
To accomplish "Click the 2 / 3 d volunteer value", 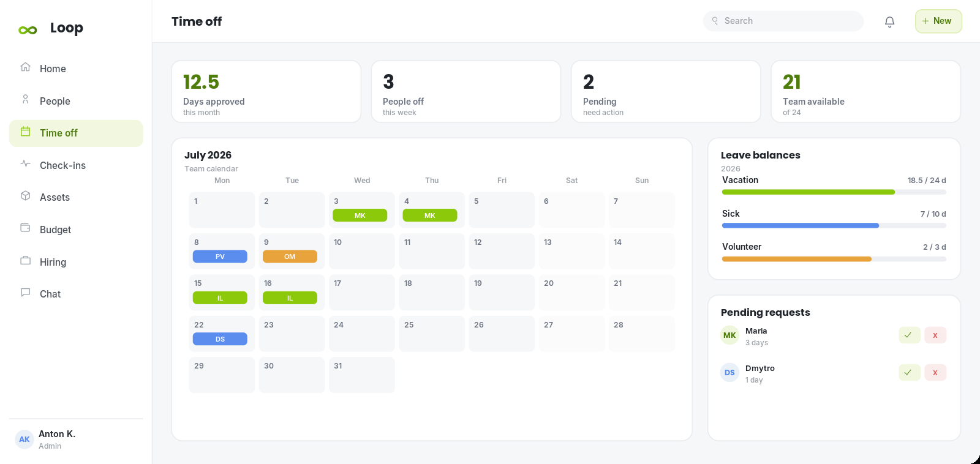I will 935,247.
